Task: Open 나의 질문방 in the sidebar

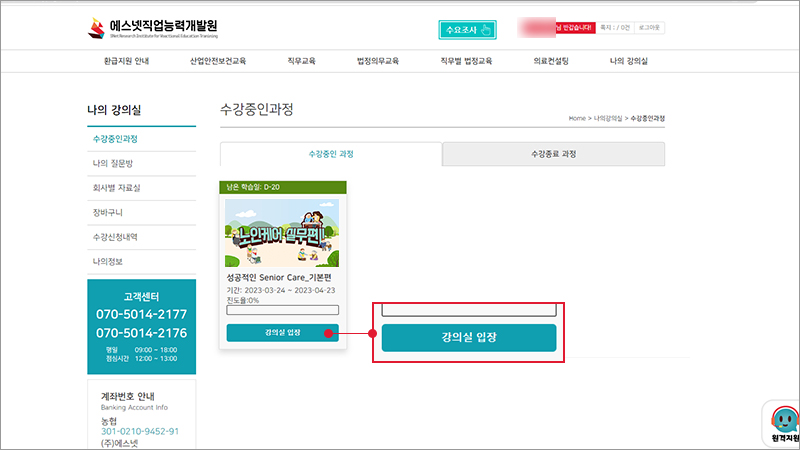Action: pos(112,163)
